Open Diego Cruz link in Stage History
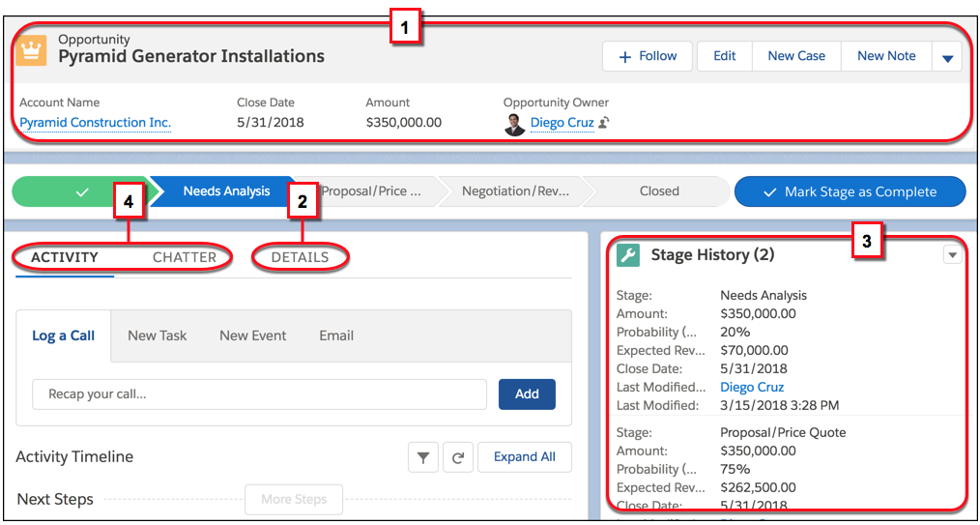The height and width of the screenshot is (525, 980). tap(752, 387)
